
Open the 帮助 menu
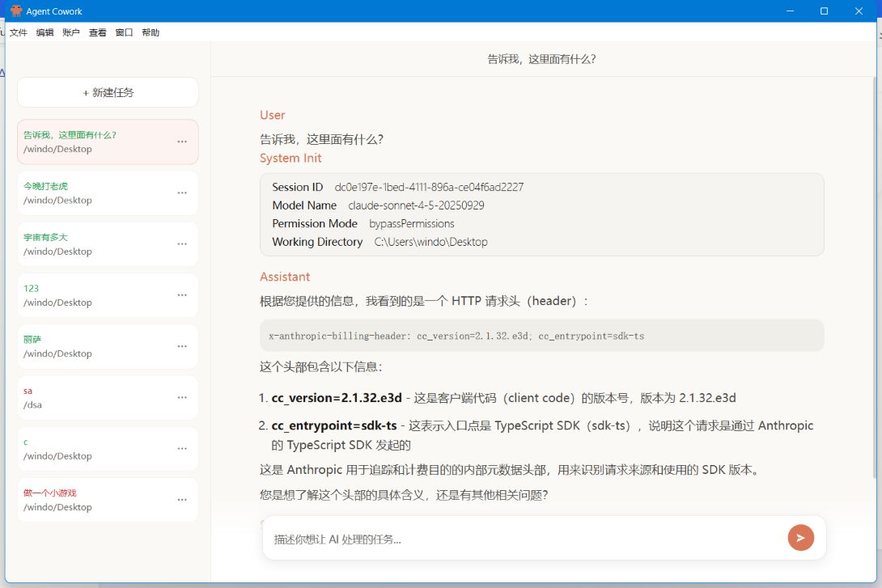151,32
